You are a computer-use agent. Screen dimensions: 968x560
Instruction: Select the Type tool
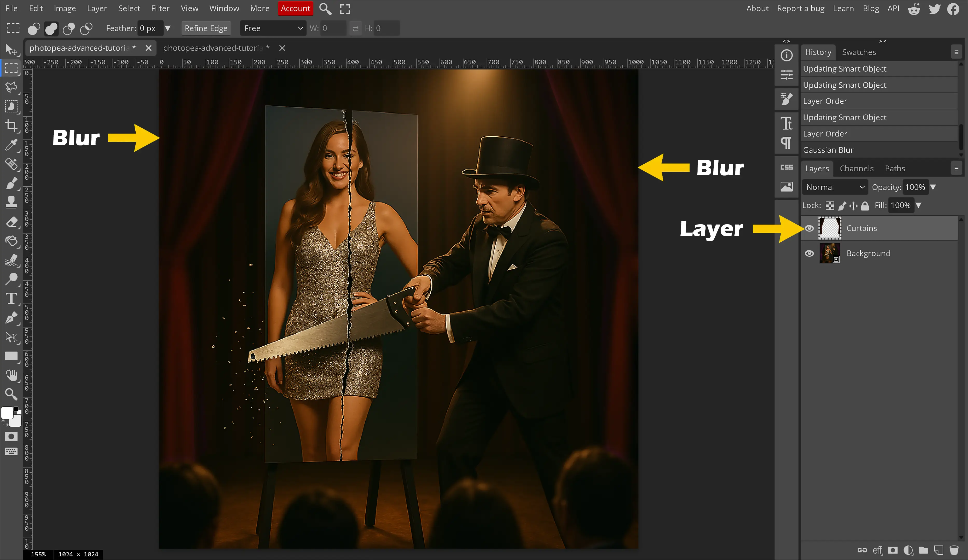[x=11, y=298]
